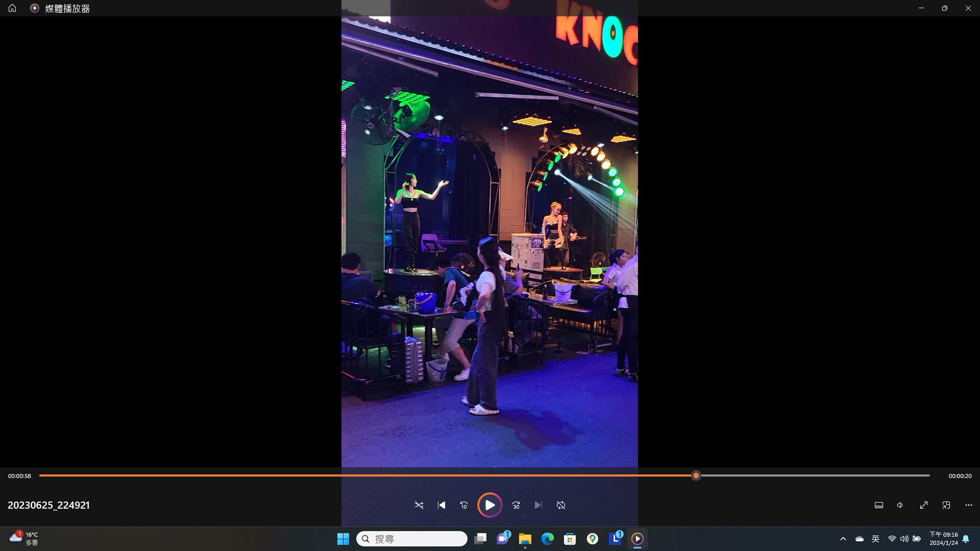This screenshot has height=551, width=980.
Task: Open the Windows Start menu
Action: click(343, 539)
